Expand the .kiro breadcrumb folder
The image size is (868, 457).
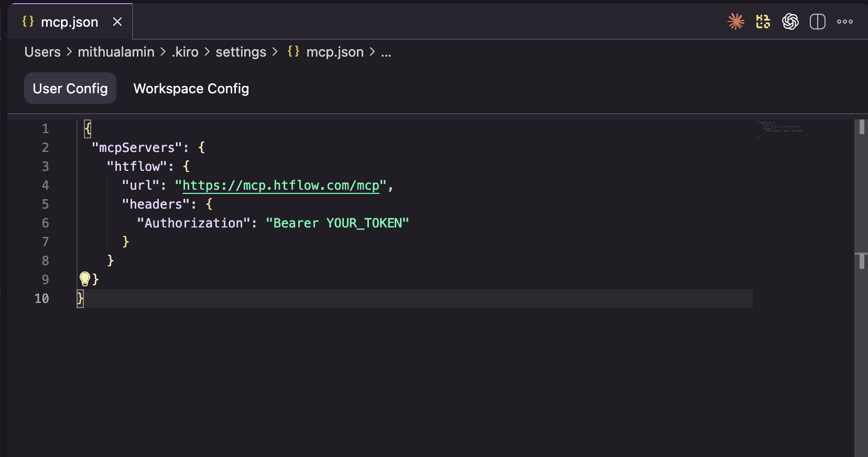pos(185,52)
